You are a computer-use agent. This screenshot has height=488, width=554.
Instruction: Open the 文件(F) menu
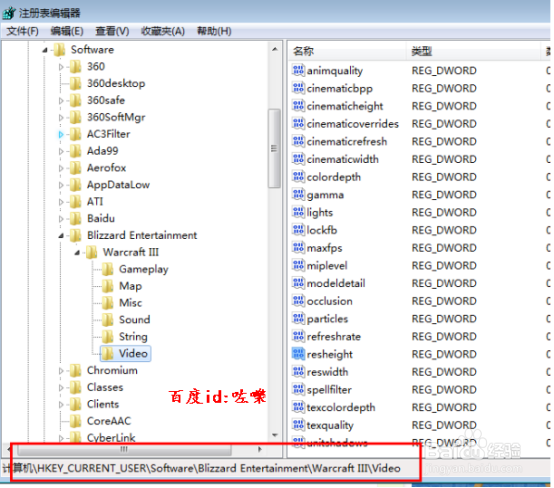tap(23, 31)
